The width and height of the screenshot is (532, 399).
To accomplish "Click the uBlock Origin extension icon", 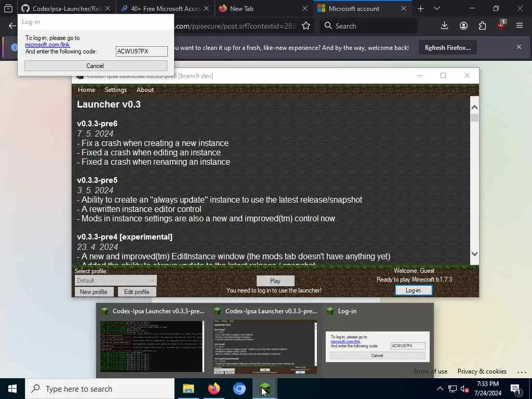I will tap(501, 25).
